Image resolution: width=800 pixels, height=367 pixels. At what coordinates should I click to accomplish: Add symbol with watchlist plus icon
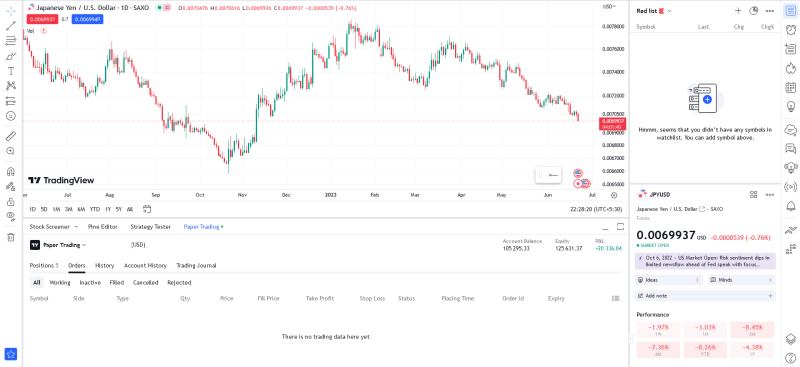pos(738,11)
